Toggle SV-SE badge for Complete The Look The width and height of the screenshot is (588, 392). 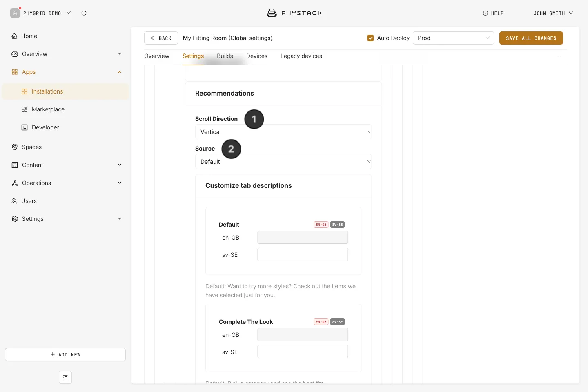337,322
